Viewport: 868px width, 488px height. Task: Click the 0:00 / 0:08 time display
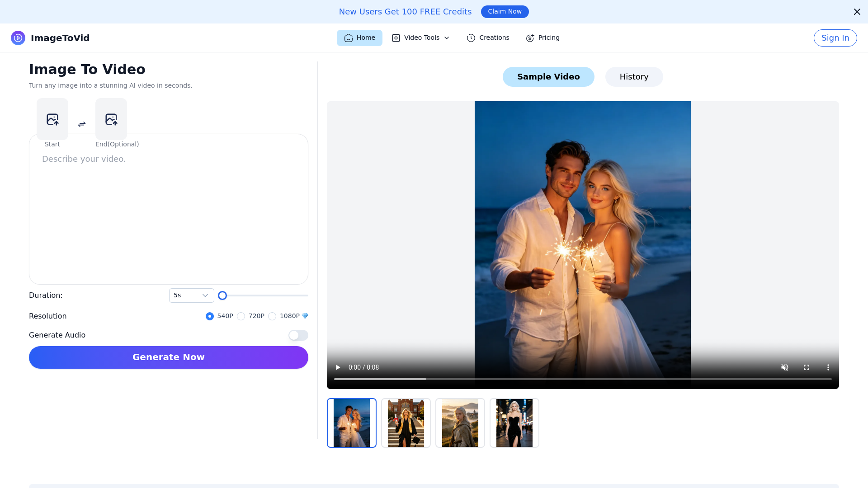pos(364,367)
